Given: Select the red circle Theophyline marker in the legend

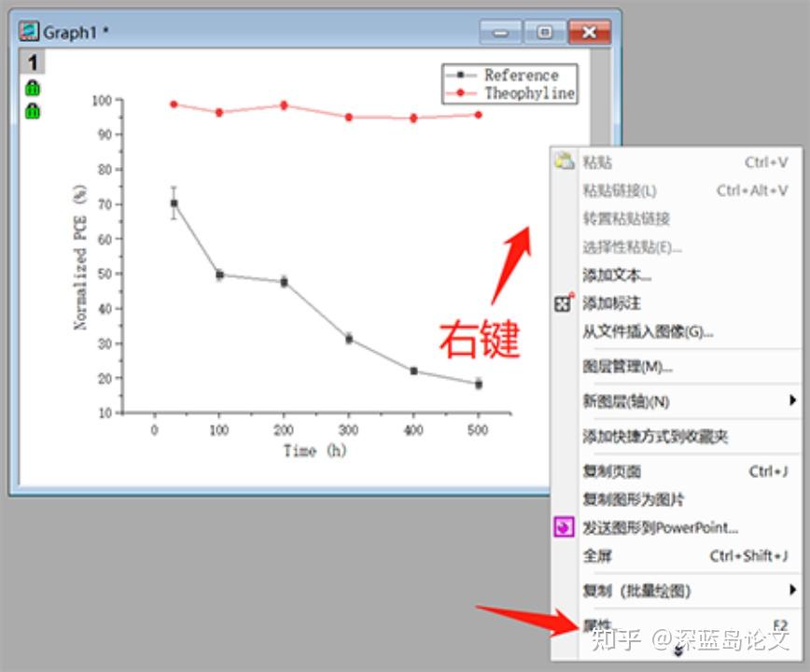Looking at the screenshot, I should (x=460, y=92).
